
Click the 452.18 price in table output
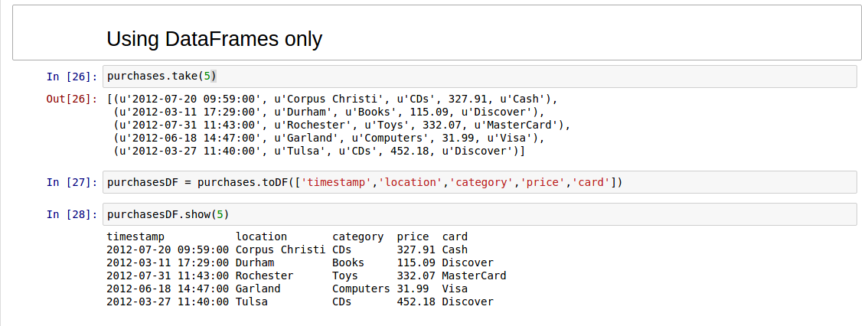point(416,302)
